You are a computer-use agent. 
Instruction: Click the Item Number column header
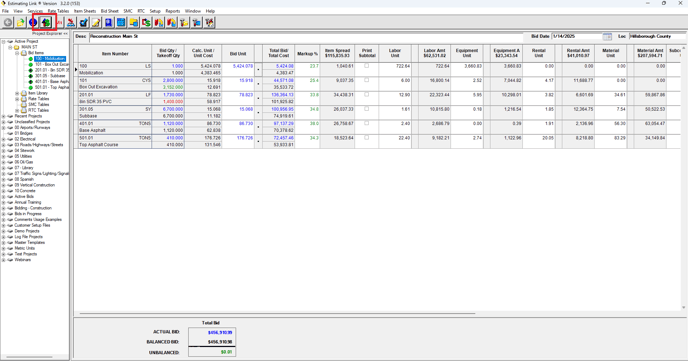pos(115,54)
